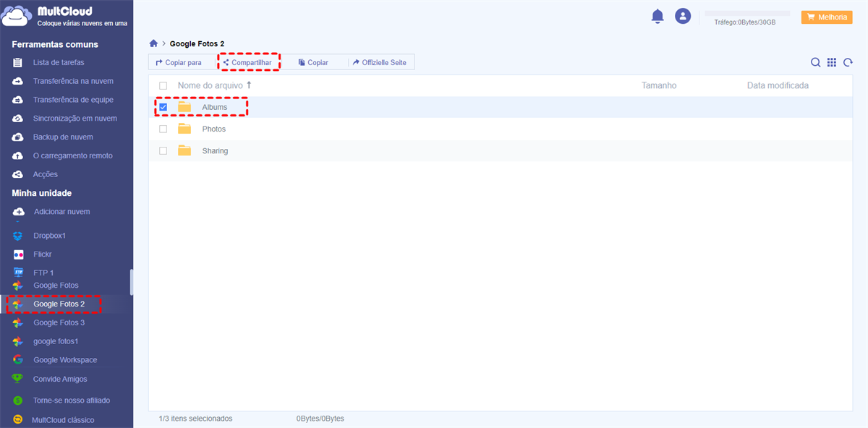Open Transferência na nuvem menu item

(x=73, y=81)
